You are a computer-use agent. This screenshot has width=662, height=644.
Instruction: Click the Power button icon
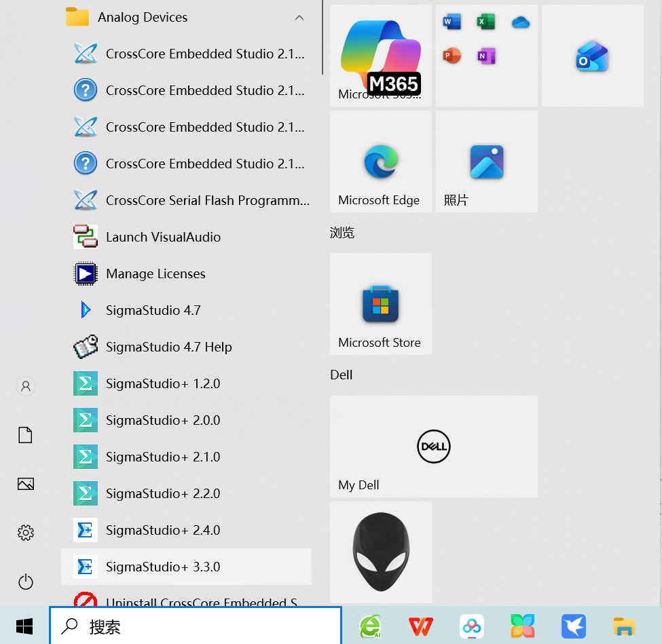(26, 582)
